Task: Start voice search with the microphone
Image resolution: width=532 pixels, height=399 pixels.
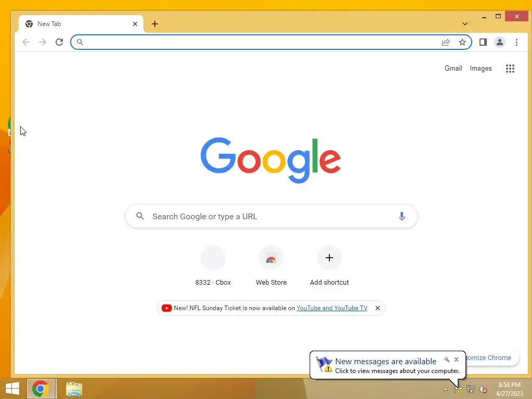Action: click(x=402, y=216)
